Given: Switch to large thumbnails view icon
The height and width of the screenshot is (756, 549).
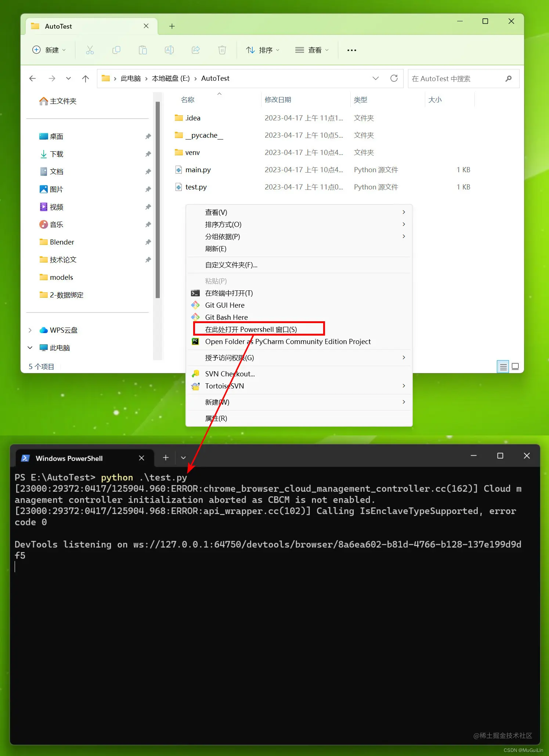Looking at the screenshot, I should [x=515, y=366].
